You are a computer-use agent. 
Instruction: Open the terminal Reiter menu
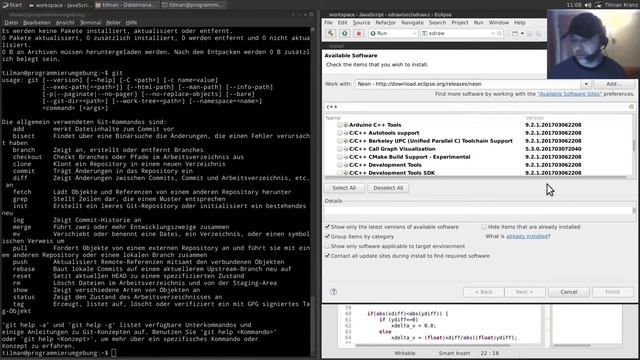(x=113, y=22)
